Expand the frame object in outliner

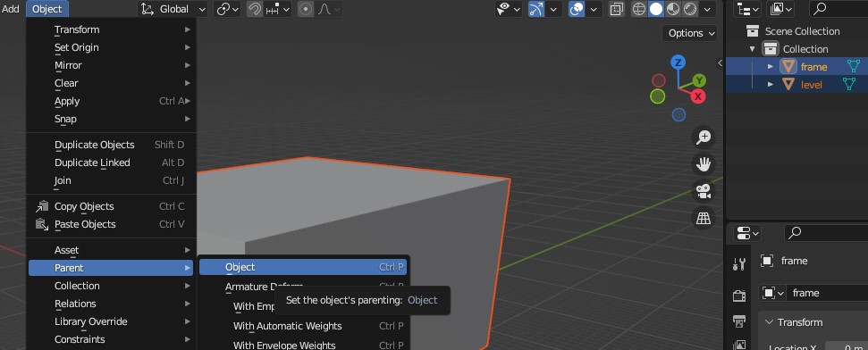[x=770, y=67]
